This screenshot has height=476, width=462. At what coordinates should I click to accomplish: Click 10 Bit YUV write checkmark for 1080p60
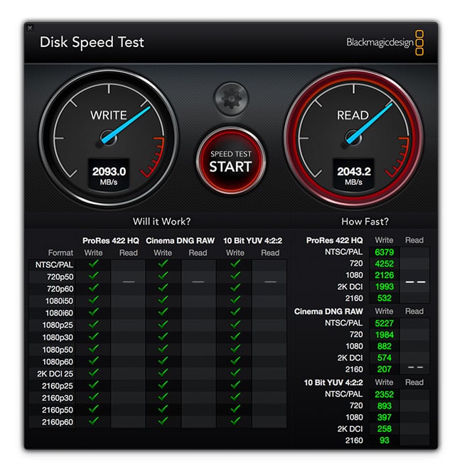tap(235, 361)
